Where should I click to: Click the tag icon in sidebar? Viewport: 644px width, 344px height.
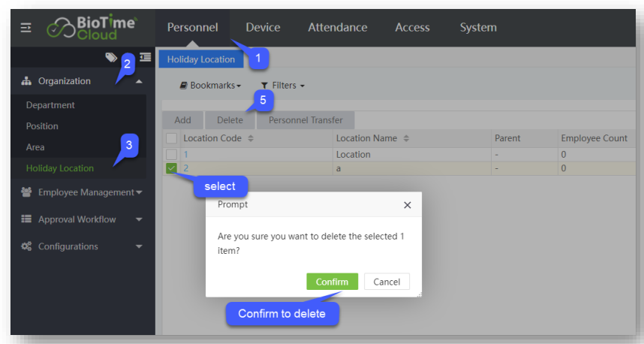[x=111, y=56]
